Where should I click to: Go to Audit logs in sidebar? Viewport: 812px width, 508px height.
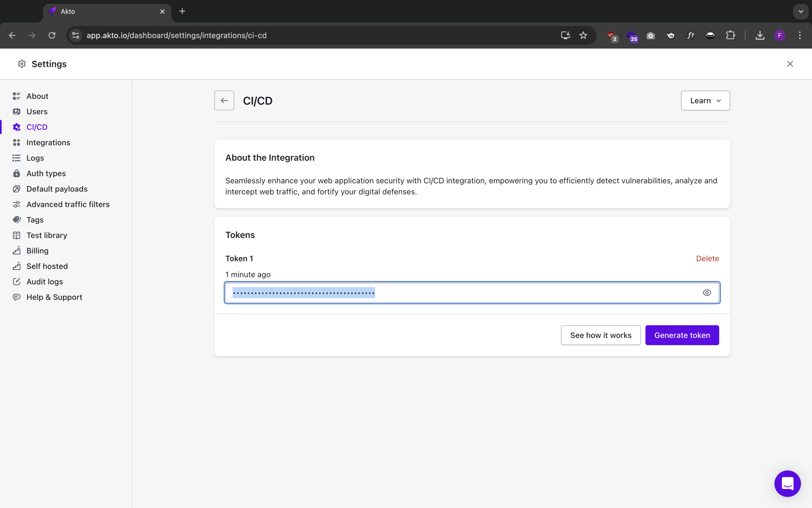point(44,282)
